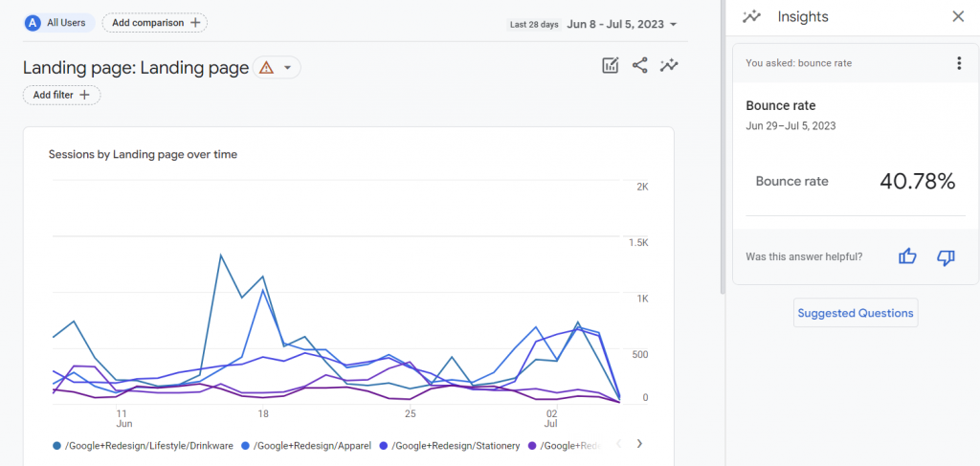
Task: Open the Insights sparkline icon in report toolbar
Action: (670, 66)
